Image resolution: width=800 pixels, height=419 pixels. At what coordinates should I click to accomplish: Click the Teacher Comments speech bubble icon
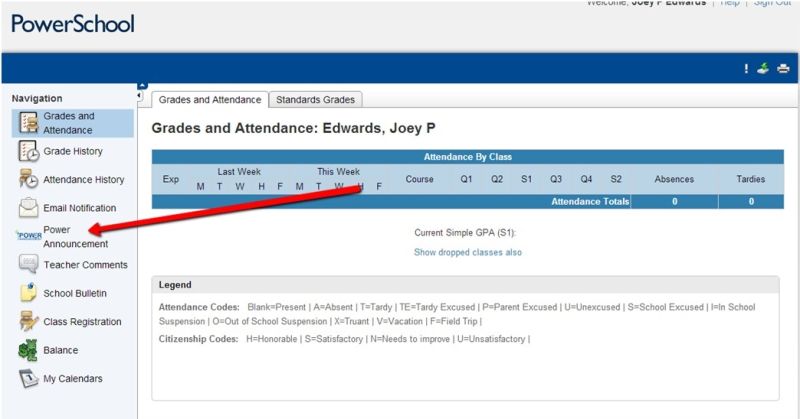pos(29,264)
